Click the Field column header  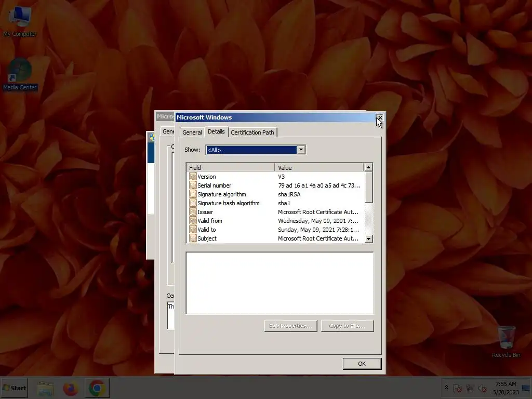pyautogui.click(x=230, y=167)
